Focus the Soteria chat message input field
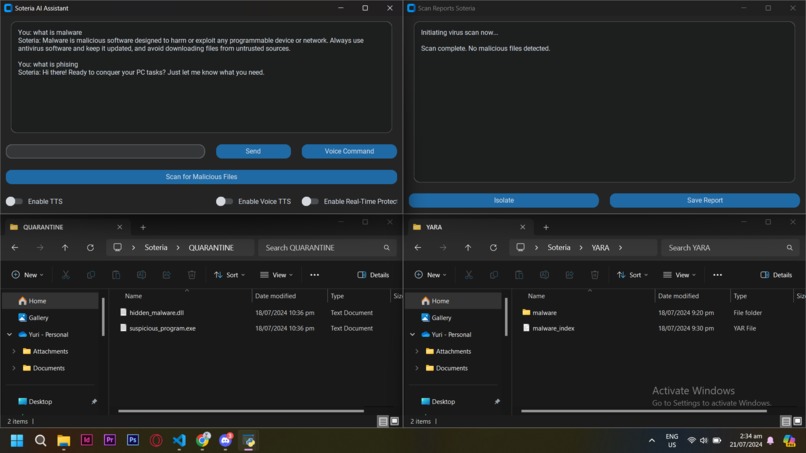Image resolution: width=806 pixels, height=453 pixels. tap(105, 151)
